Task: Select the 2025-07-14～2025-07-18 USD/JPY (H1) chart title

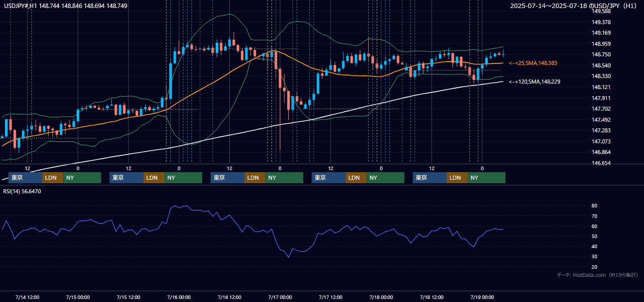Action: pos(574,6)
